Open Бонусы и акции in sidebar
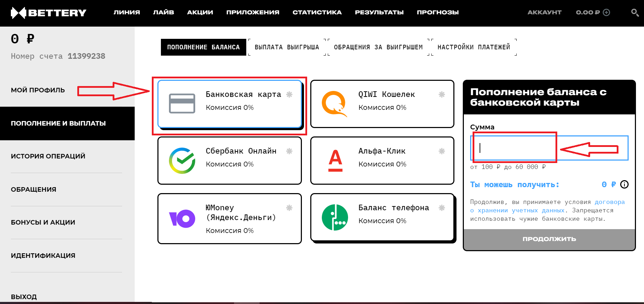The height and width of the screenshot is (304, 644). 43,222
